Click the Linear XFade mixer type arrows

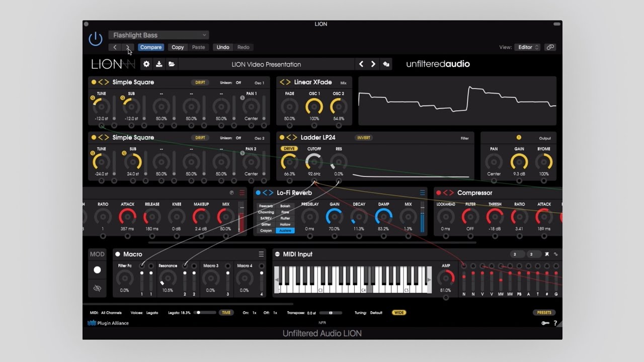click(285, 82)
